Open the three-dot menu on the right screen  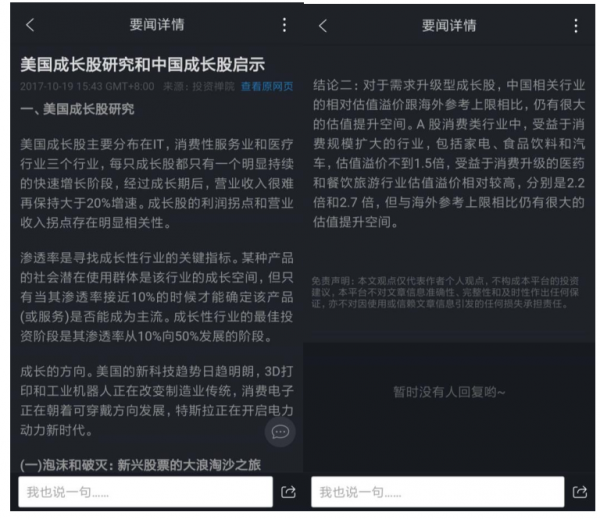pyautogui.click(x=576, y=26)
